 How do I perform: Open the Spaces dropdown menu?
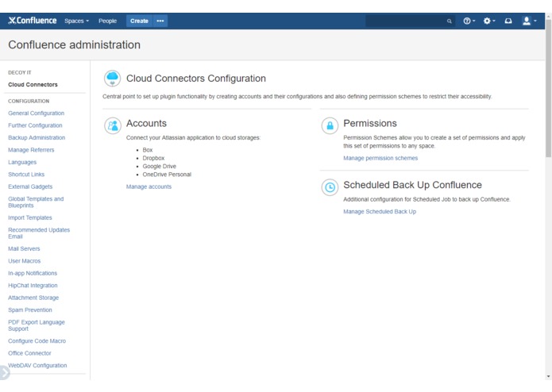pyautogui.click(x=76, y=21)
